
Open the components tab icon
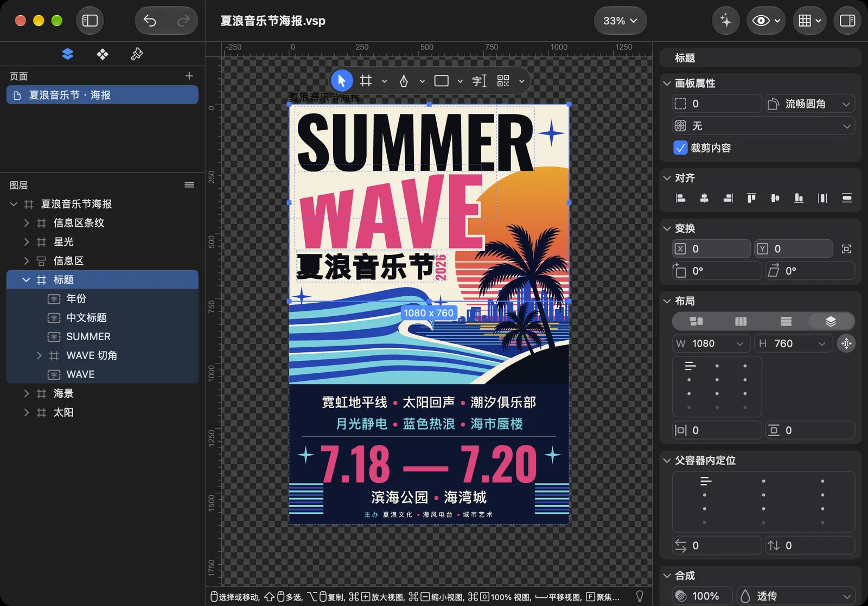click(103, 54)
